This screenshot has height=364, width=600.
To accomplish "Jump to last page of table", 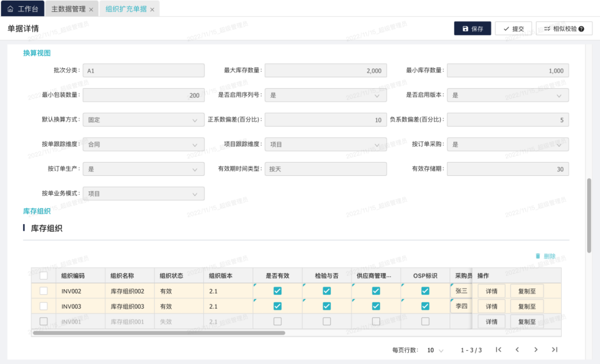I will click(554, 350).
